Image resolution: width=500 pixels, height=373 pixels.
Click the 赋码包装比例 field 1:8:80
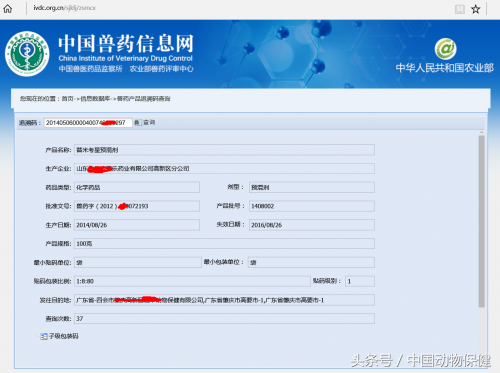pyautogui.click(x=192, y=281)
